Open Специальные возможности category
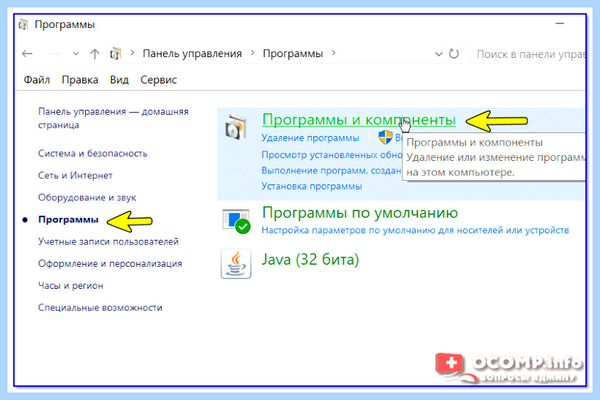Image resolution: width=600 pixels, height=400 pixels. pos(100,307)
